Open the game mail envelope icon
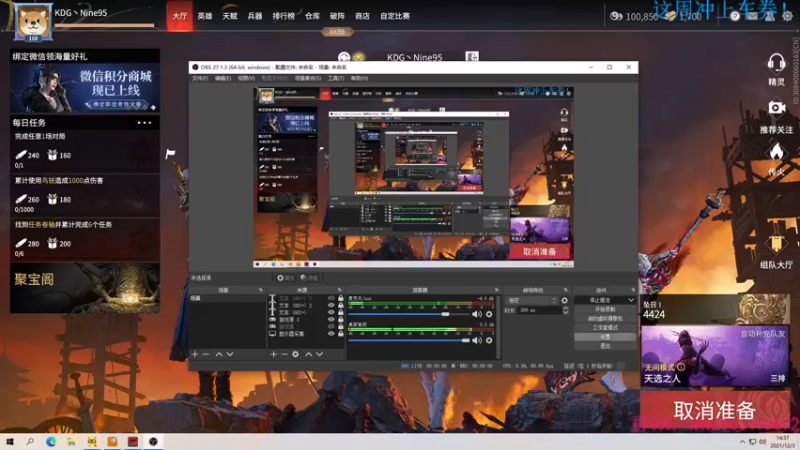The width and height of the screenshot is (800, 450). (x=753, y=16)
